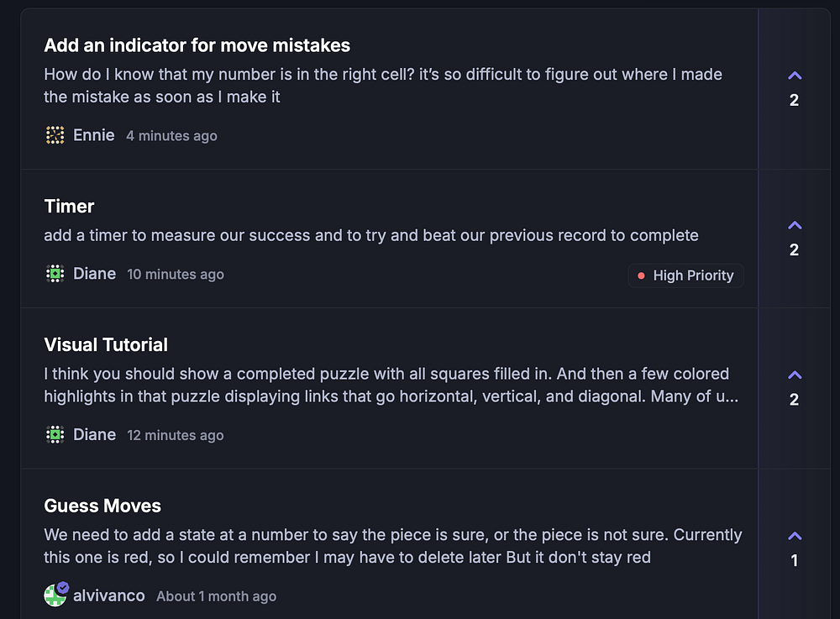This screenshot has width=840, height=619.
Task: Upvote the Guess Moves request
Action: [795, 537]
